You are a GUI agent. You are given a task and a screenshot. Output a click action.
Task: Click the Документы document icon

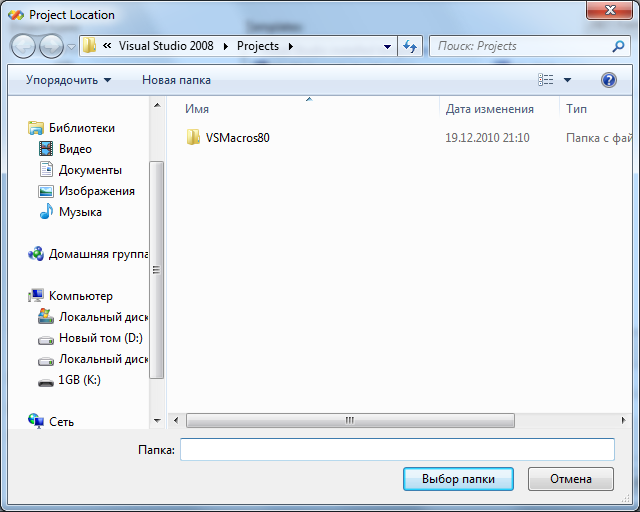(46, 169)
